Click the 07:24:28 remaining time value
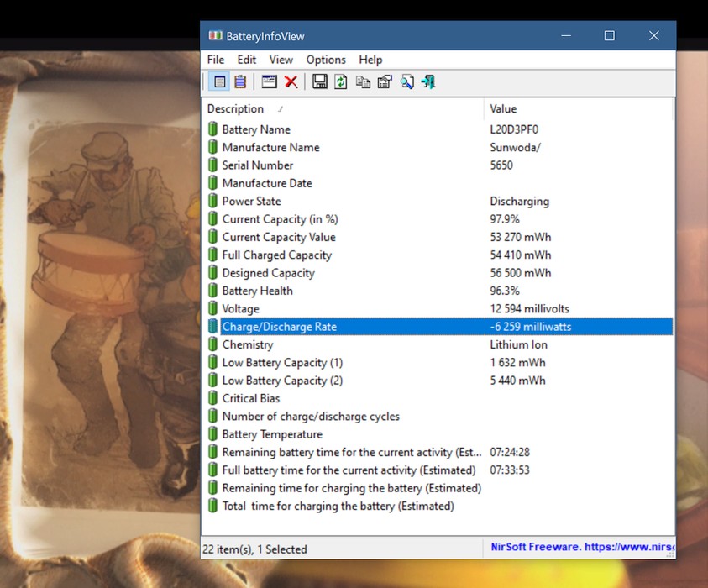The image size is (708, 588). [510, 452]
